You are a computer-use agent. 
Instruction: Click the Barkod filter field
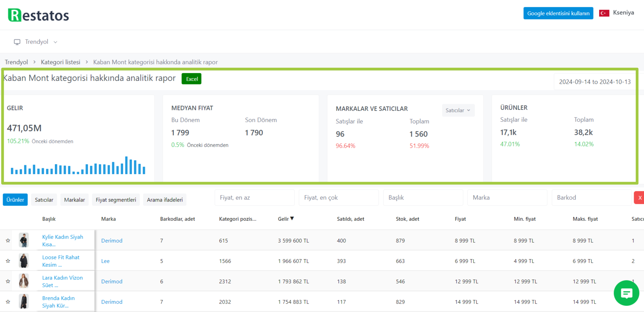point(592,198)
